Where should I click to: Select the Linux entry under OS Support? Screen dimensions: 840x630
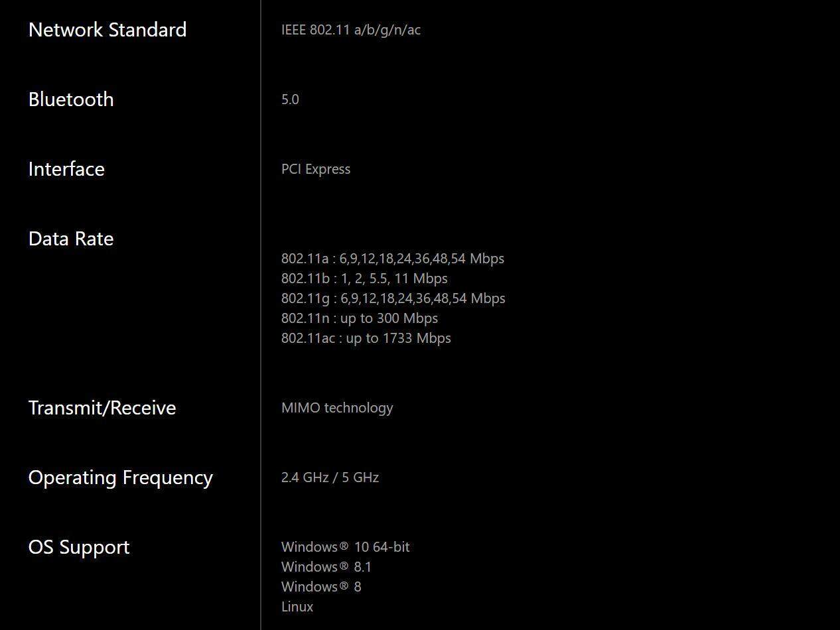pos(297,607)
